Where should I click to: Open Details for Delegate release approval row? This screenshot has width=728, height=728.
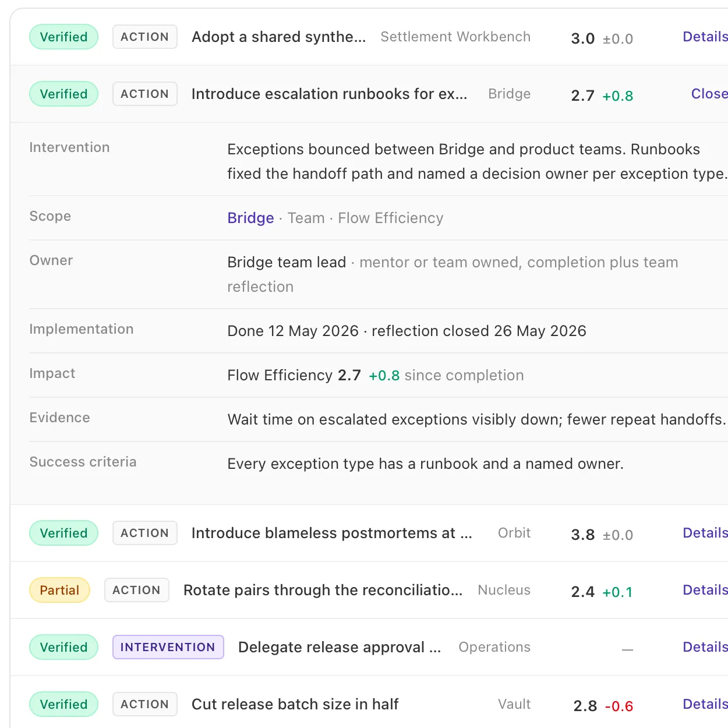coord(705,647)
